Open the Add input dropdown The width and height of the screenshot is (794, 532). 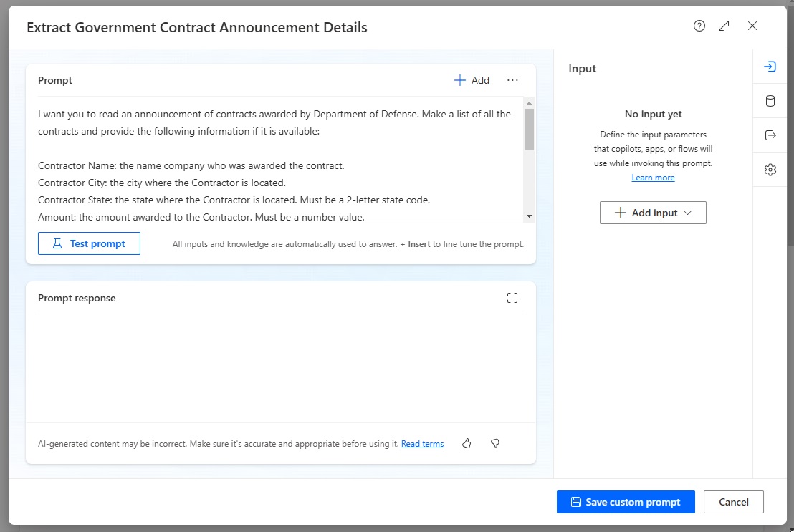pyautogui.click(x=653, y=212)
